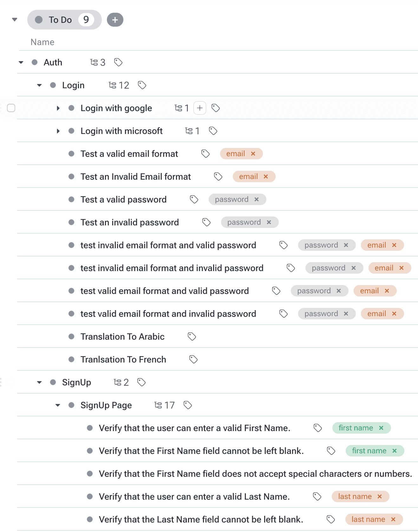Open task test valid email format and valid password

click(165, 291)
